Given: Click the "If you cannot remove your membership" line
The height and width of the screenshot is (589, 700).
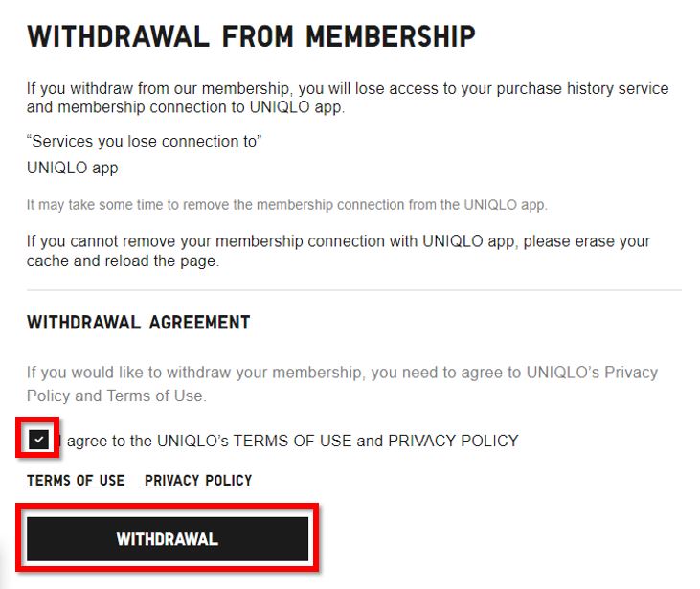Looking at the screenshot, I should tap(338, 241).
